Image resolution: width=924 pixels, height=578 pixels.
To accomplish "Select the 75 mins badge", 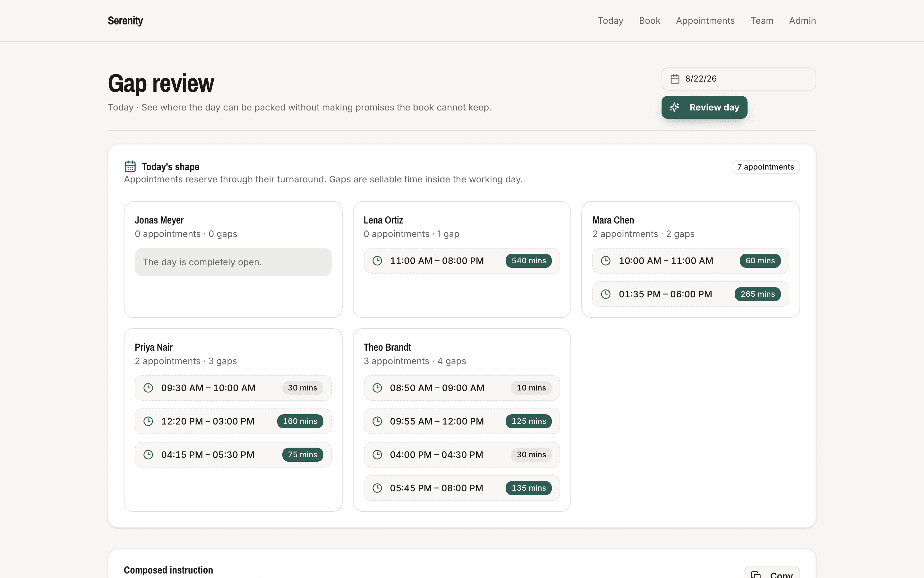I will point(303,454).
